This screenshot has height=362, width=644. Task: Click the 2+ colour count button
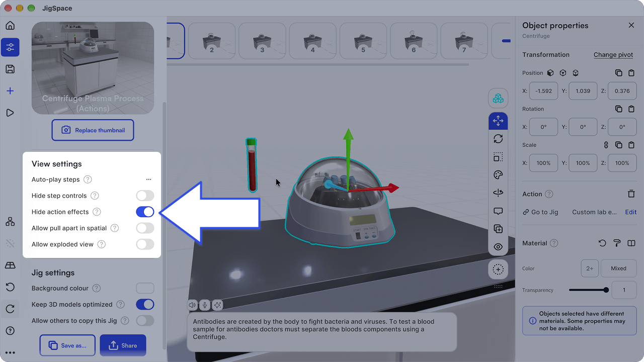(589, 268)
